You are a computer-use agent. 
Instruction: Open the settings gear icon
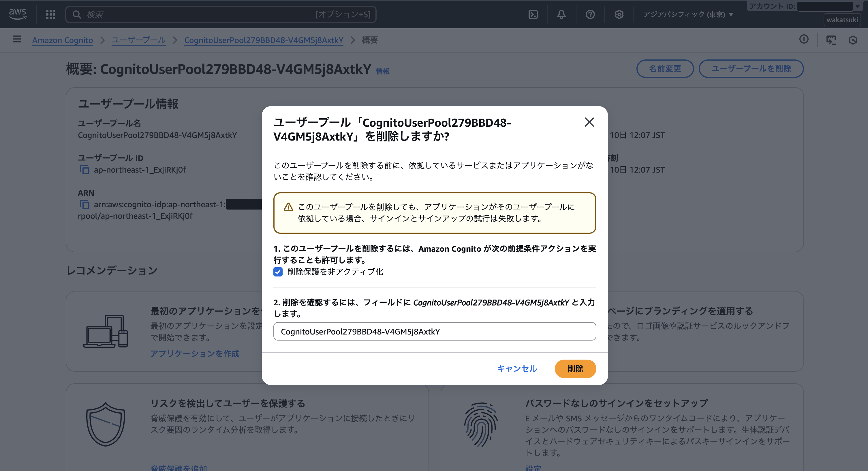[619, 14]
